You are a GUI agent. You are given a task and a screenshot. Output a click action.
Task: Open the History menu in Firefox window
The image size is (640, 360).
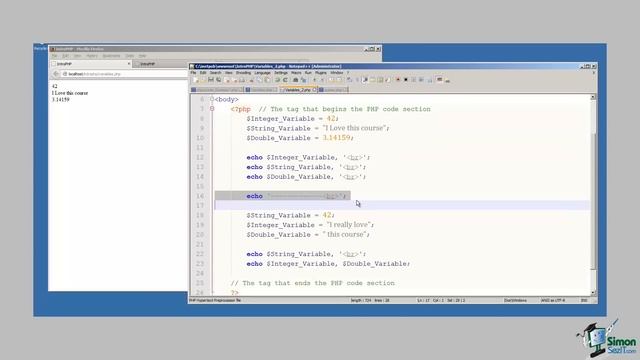[92, 56]
